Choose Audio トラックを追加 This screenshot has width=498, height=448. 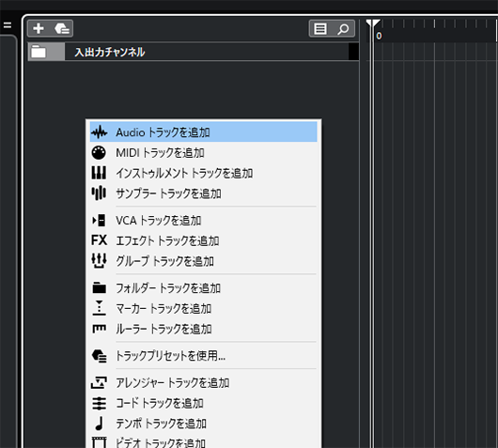click(x=203, y=132)
